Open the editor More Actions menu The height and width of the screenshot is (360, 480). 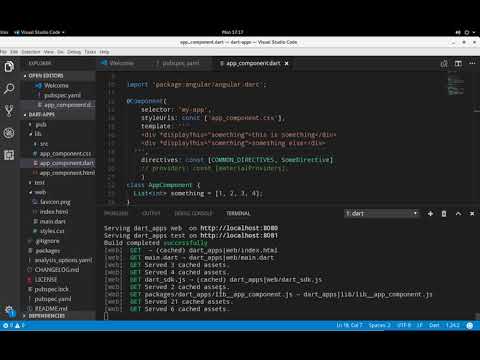pyautogui.click(x=472, y=63)
